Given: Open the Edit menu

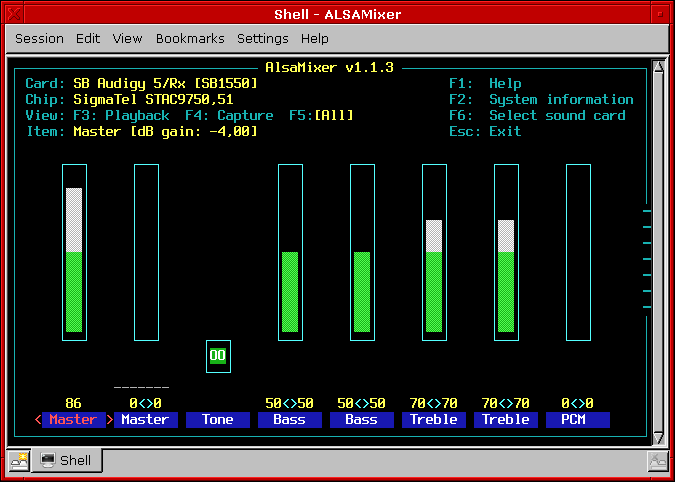Looking at the screenshot, I should 88,39.
